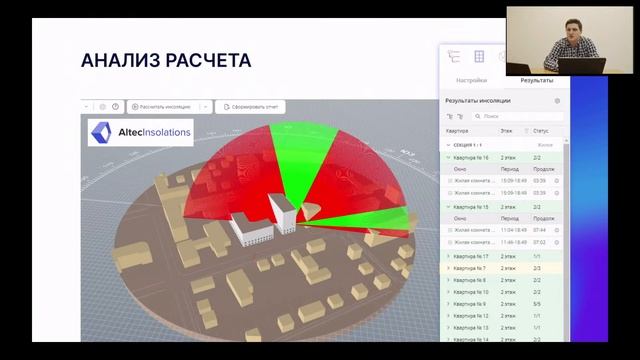
Task: Expand Квартира № 17 row
Action: tap(448, 256)
